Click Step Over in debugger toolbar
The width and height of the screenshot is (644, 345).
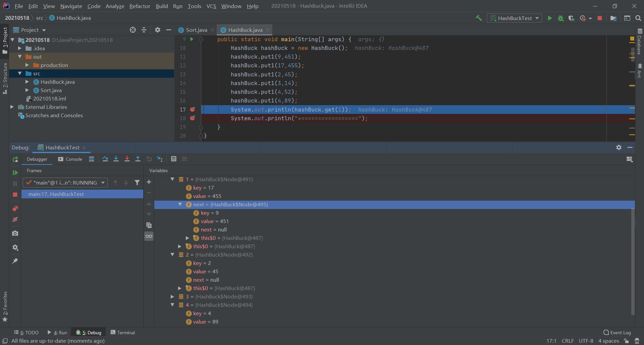coord(105,159)
